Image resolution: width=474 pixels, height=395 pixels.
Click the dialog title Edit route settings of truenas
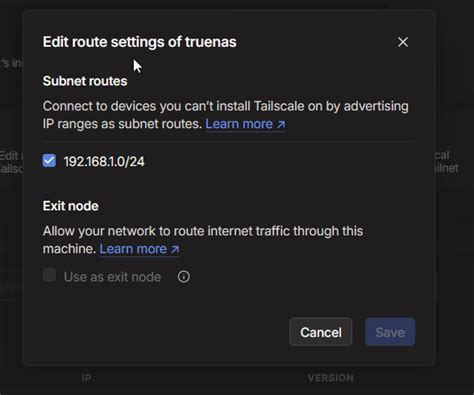140,42
